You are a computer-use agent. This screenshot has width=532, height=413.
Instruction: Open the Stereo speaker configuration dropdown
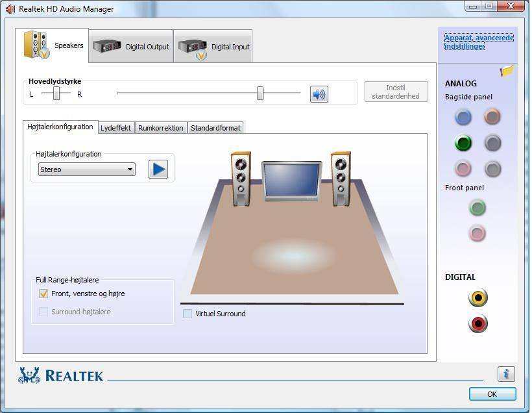[x=86, y=169]
